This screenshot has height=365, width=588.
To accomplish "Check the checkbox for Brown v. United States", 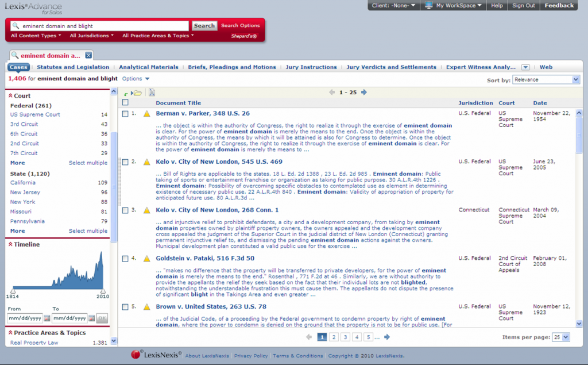I will point(124,307).
